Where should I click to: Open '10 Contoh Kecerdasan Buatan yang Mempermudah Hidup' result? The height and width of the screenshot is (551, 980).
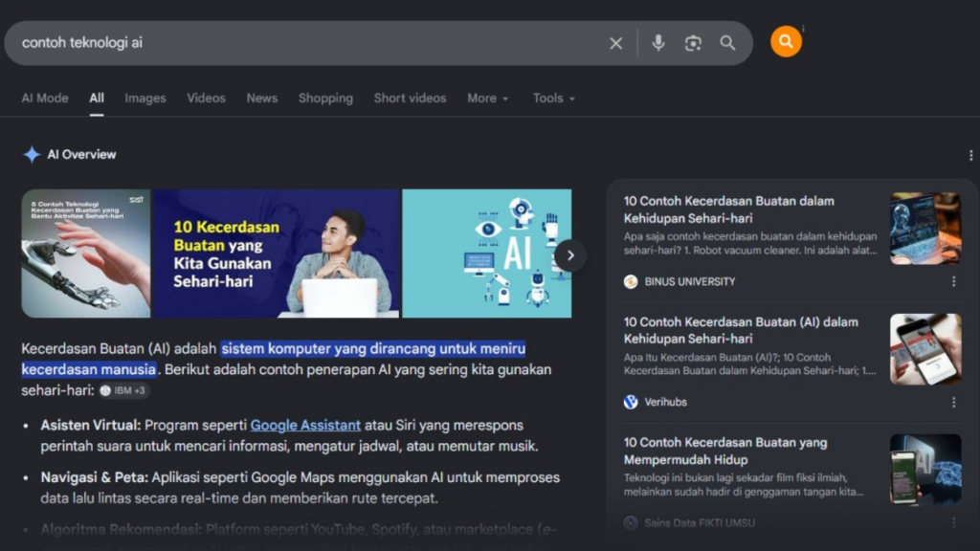coord(725,452)
